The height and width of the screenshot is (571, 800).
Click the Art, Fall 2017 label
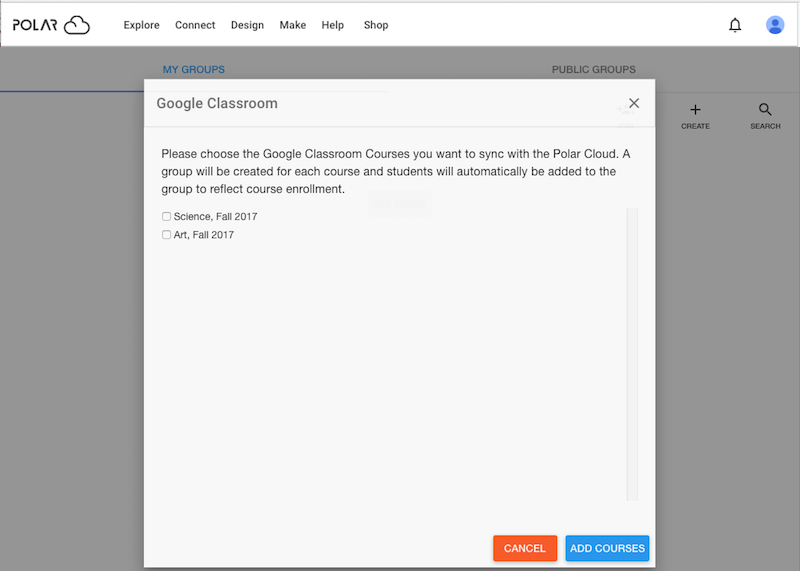(204, 235)
